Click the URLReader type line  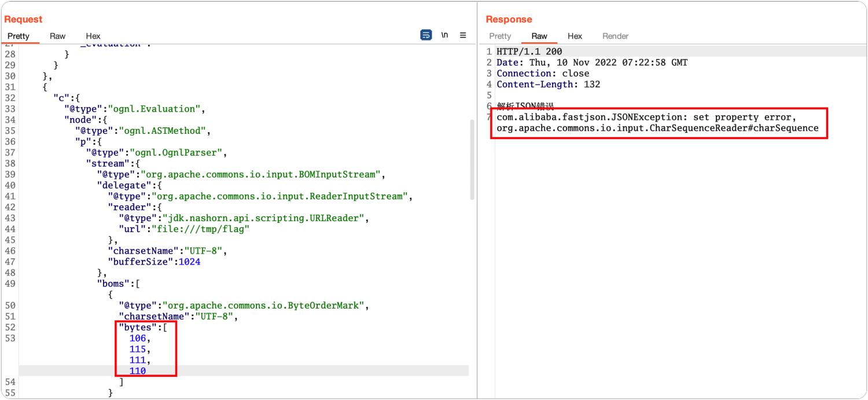coord(244,218)
